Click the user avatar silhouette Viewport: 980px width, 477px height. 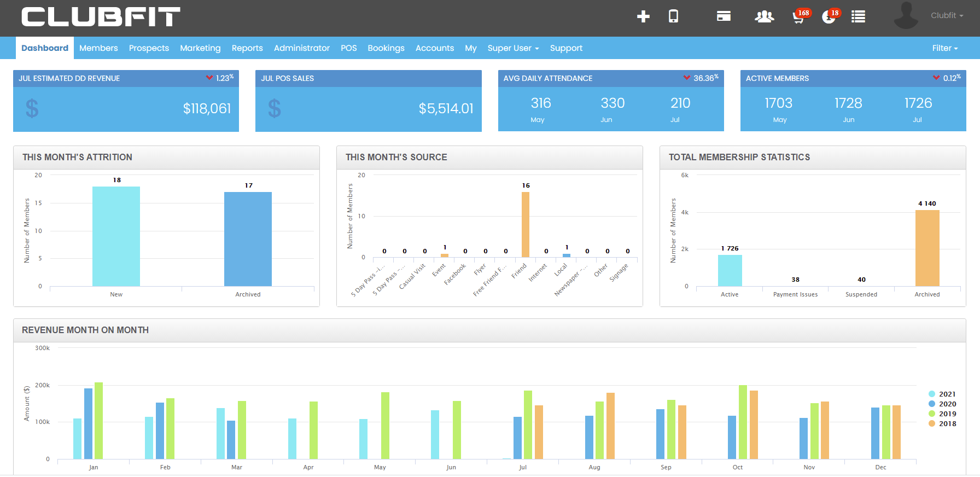click(x=906, y=15)
